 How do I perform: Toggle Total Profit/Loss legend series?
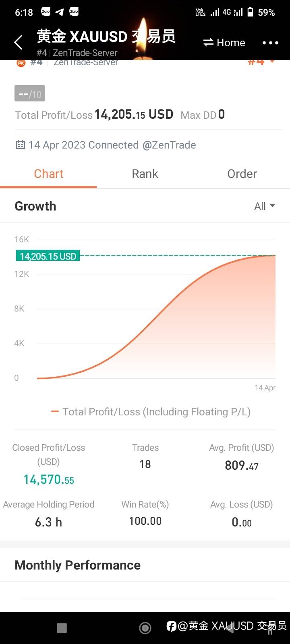(x=151, y=412)
